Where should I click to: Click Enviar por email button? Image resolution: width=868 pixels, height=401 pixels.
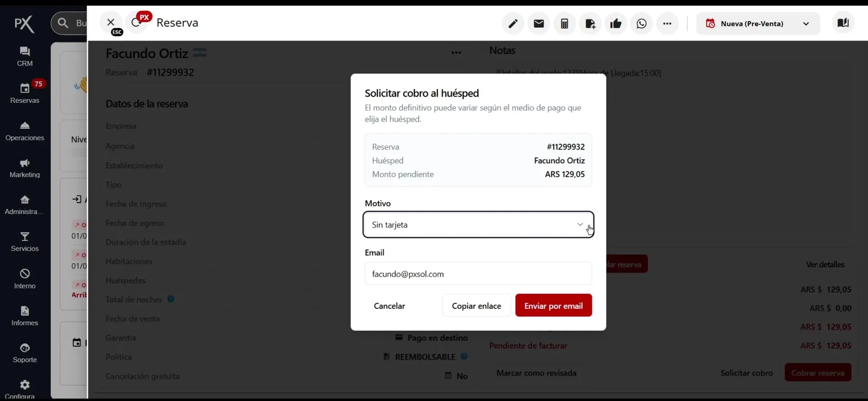[x=553, y=306]
